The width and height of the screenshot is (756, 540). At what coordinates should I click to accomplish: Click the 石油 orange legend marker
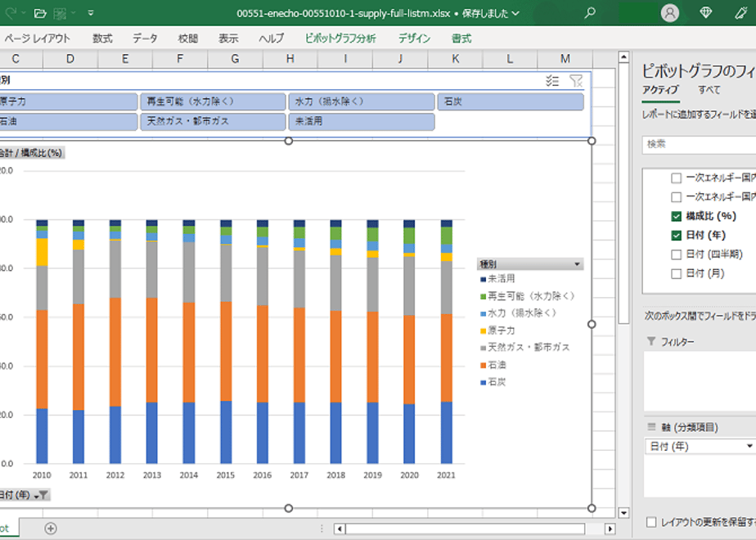tap(483, 366)
